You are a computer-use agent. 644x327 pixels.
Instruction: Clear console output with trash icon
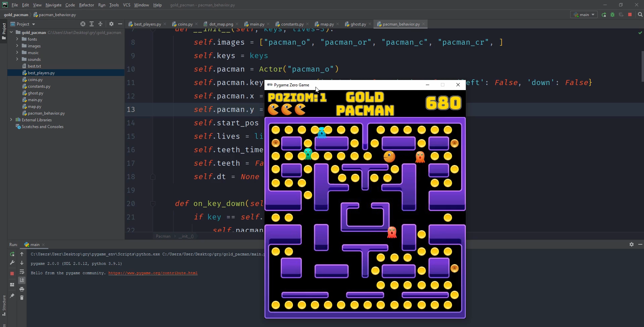tap(22, 298)
